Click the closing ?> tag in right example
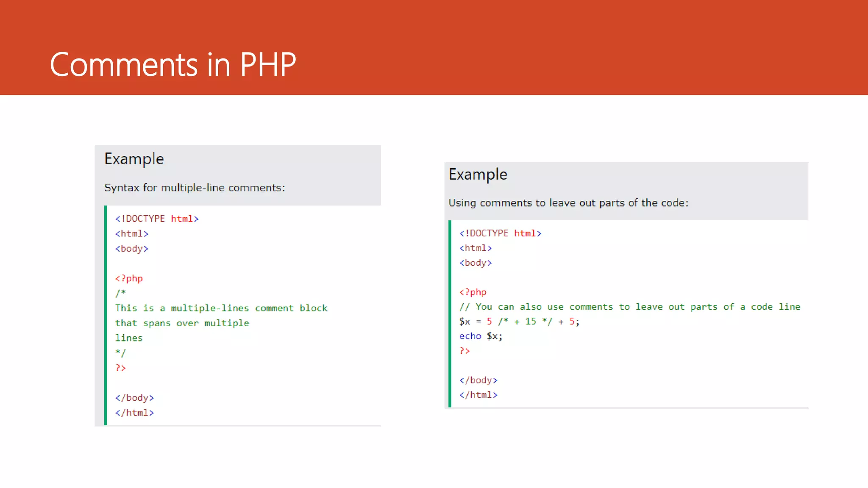 click(x=465, y=351)
